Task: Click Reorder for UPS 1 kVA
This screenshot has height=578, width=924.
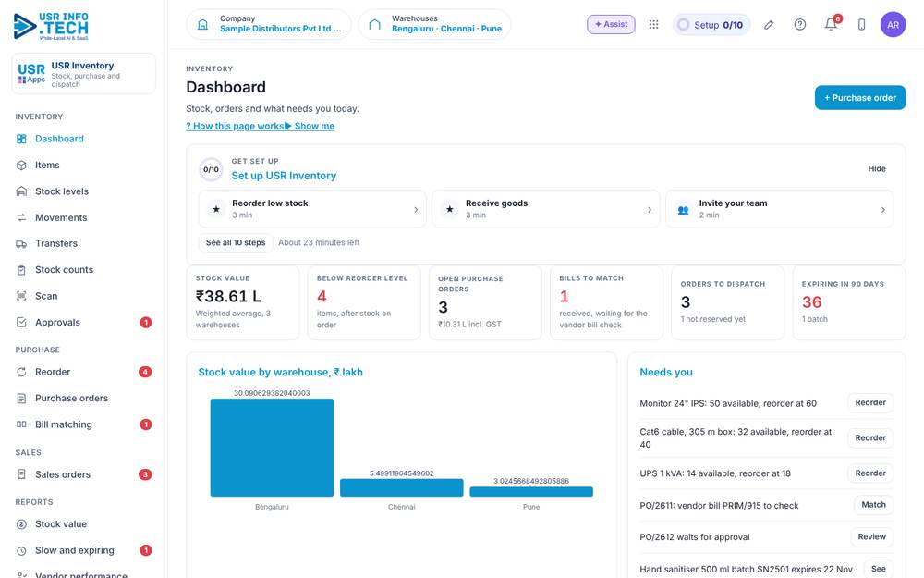Action: 870,473
